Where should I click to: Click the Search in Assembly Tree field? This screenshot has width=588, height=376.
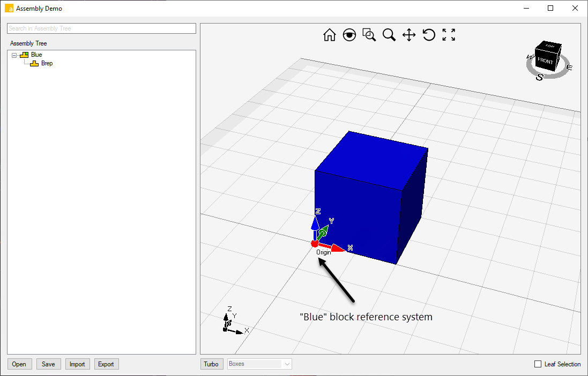[x=101, y=28]
